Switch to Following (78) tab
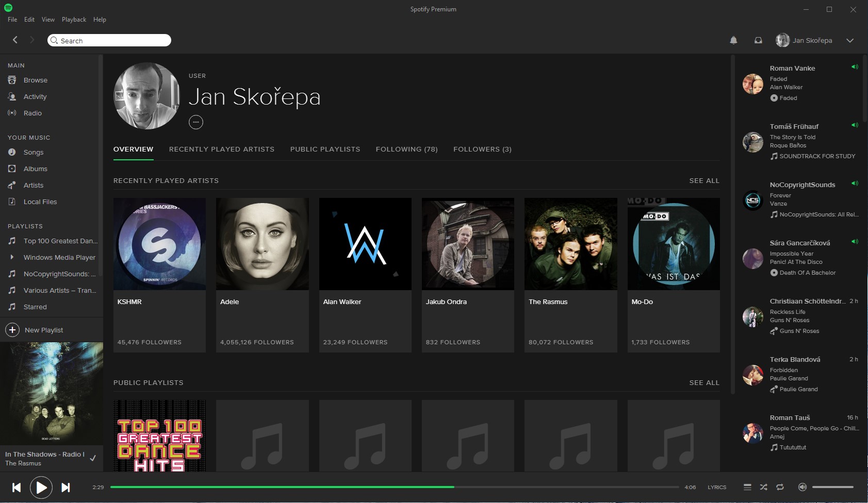The height and width of the screenshot is (503, 868). 406,149
